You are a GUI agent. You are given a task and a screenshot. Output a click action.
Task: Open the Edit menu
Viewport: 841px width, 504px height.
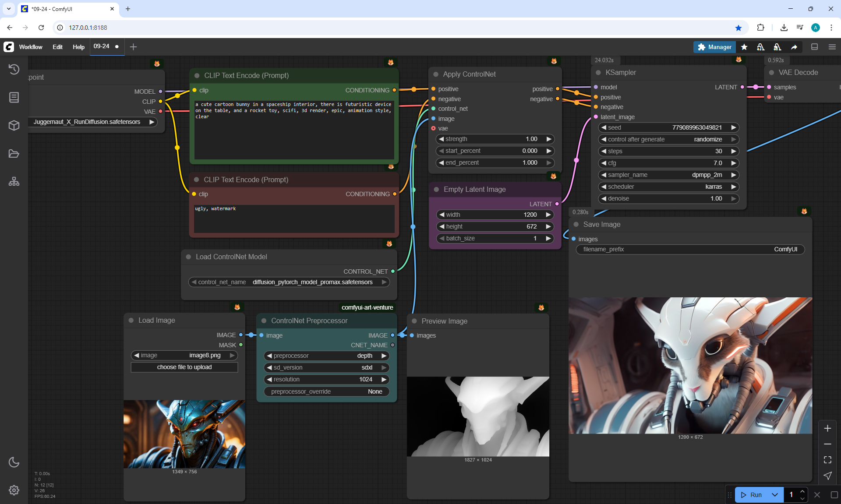coord(57,47)
